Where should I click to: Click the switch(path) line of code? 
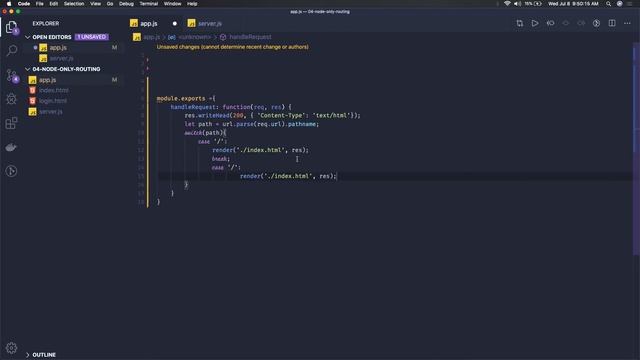coord(205,133)
